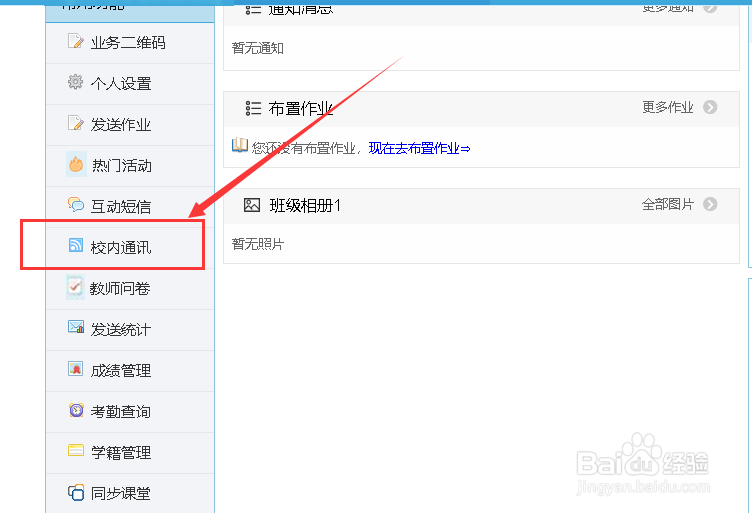Click the 业务二维码 notepad icon
The width and height of the screenshot is (752, 513).
tap(75, 42)
